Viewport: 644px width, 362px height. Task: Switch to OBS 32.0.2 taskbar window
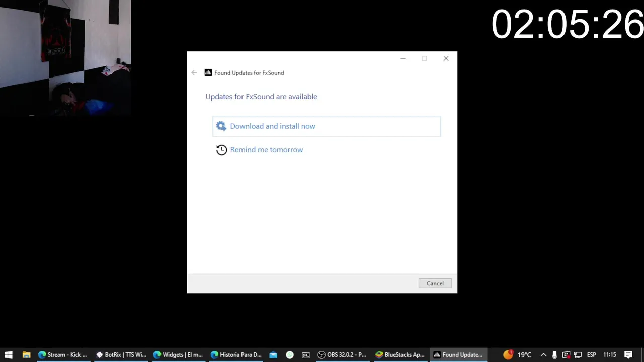click(x=342, y=355)
